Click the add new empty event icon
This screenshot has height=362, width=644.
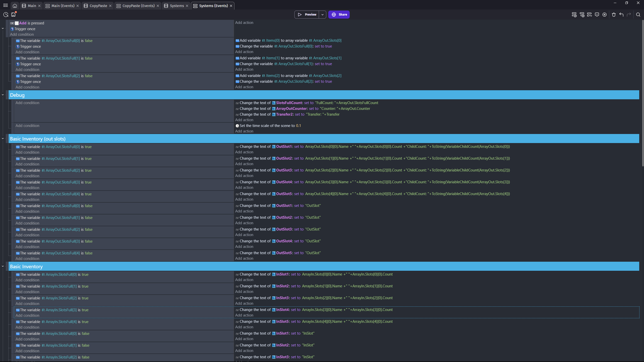[x=574, y=15]
